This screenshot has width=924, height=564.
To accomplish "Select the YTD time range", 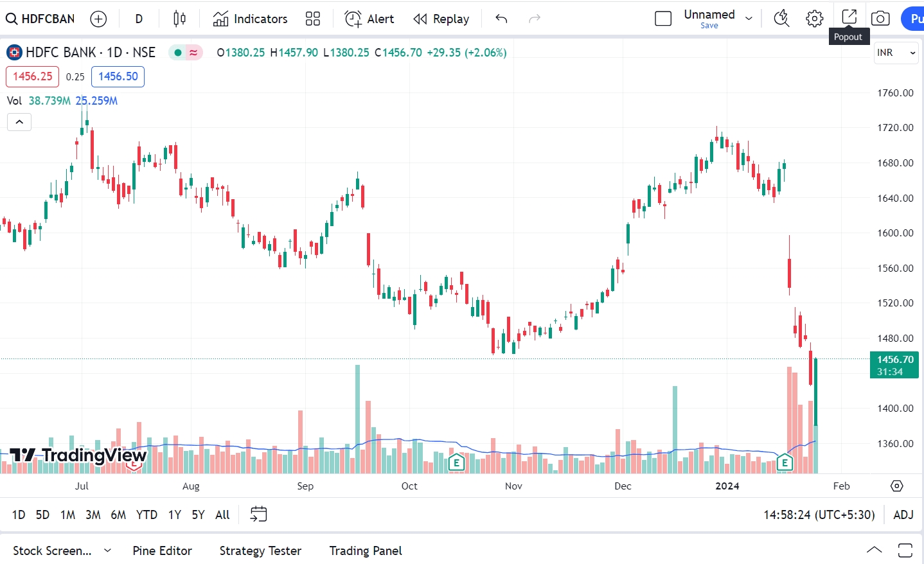I will click(147, 515).
